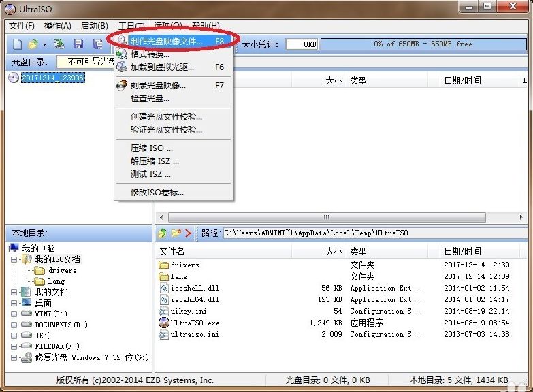The image size is (533, 392).
Task: Choose 创建光盘文件校验 menu entry
Action: [x=174, y=117]
